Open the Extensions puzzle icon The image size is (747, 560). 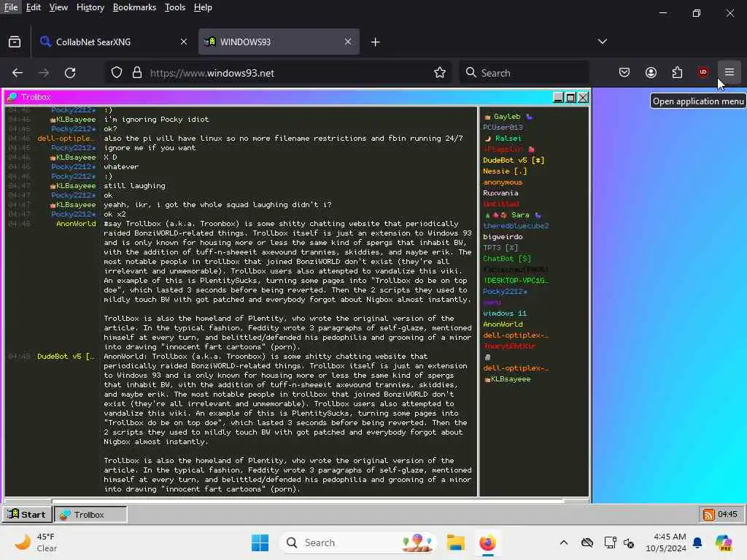(677, 72)
